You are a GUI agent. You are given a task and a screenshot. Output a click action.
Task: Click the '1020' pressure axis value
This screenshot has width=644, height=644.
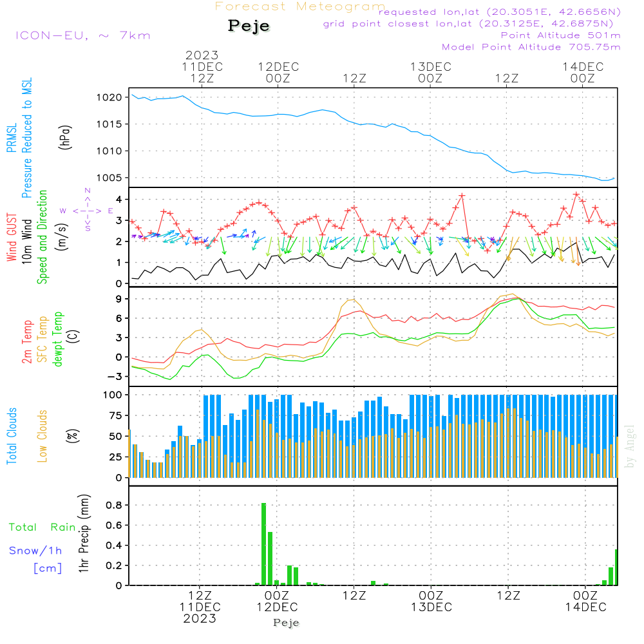pos(109,98)
